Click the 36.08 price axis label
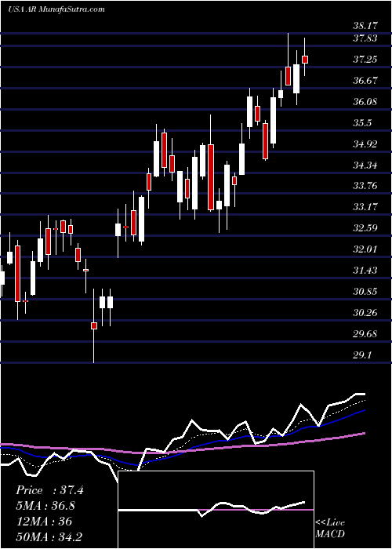This screenshot has width=392, height=549. (365, 102)
